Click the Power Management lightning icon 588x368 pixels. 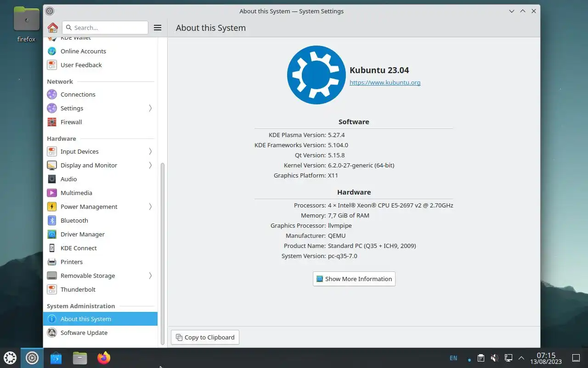pos(52,207)
